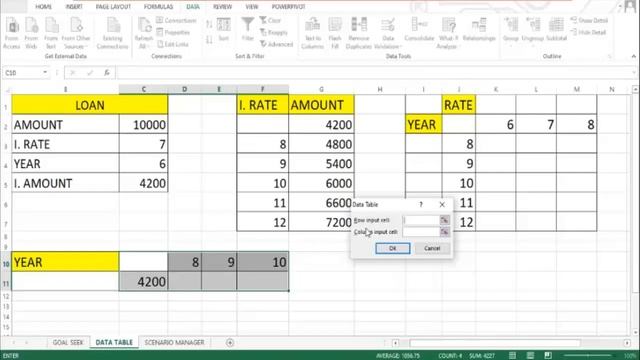Click the Sort A to Z icon
The image size is (640, 360).
(x=209, y=25)
